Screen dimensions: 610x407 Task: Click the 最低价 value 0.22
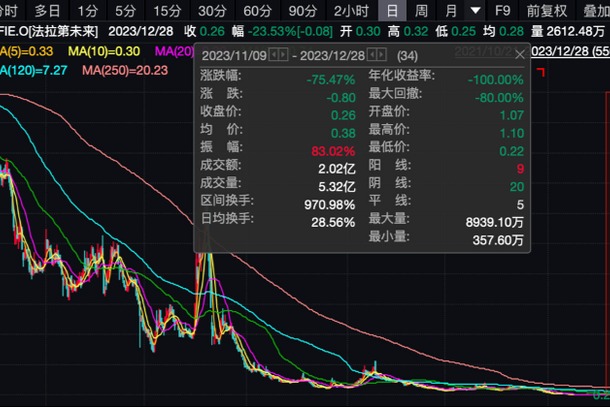(x=512, y=151)
